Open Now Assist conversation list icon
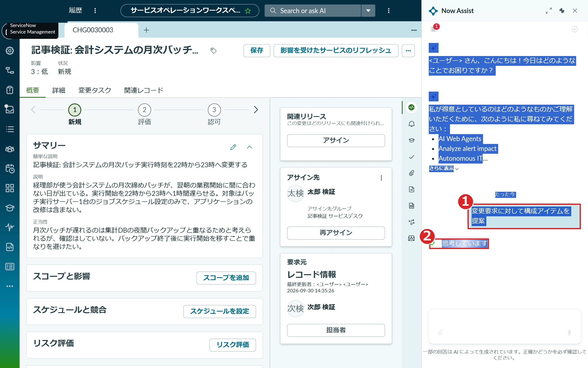 coord(433,29)
